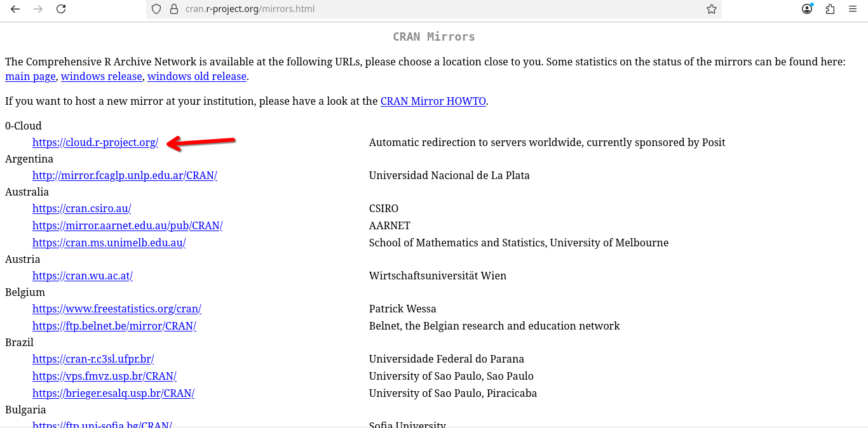Open the cloud.r-project.org mirror link

tap(95, 142)
